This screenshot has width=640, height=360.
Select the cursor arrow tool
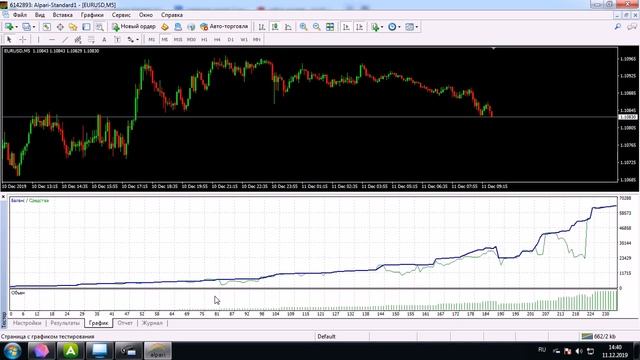(x=9, y=40)
